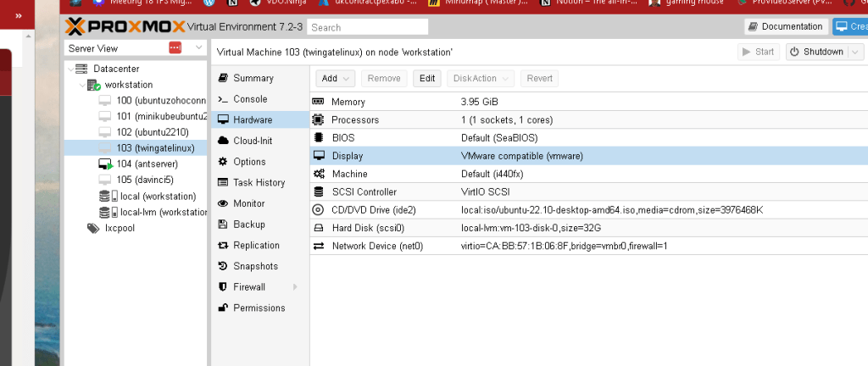This screenshot has width=868, height=366.
Task: Click the Revert button
Action: (539, 79)
